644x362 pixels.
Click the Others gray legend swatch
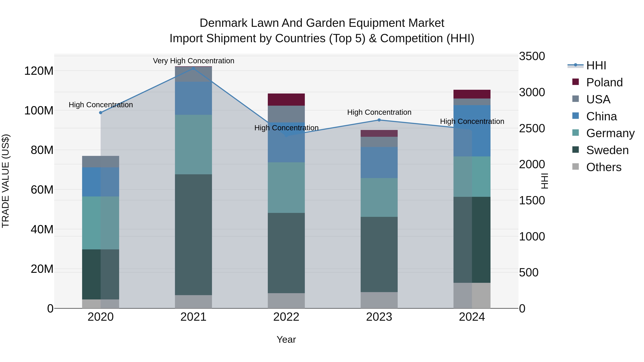575,167
